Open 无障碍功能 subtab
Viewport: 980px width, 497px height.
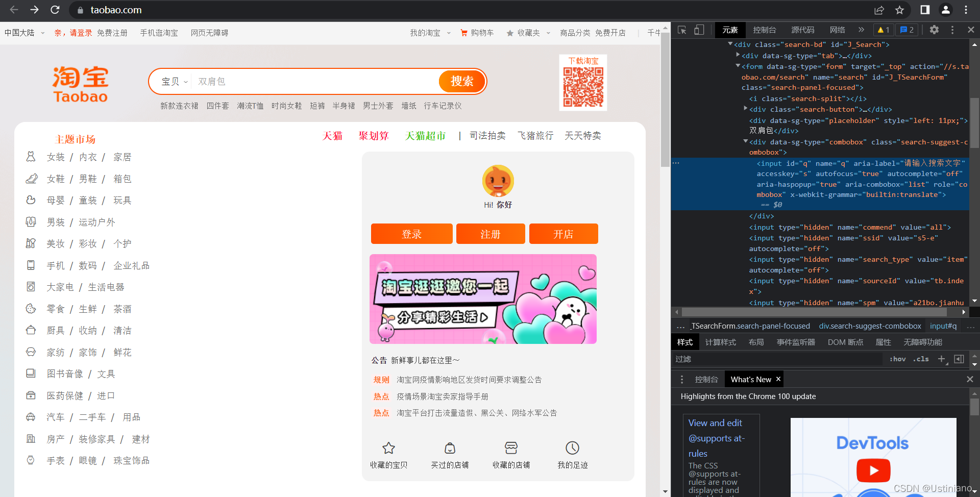(923, 342)
